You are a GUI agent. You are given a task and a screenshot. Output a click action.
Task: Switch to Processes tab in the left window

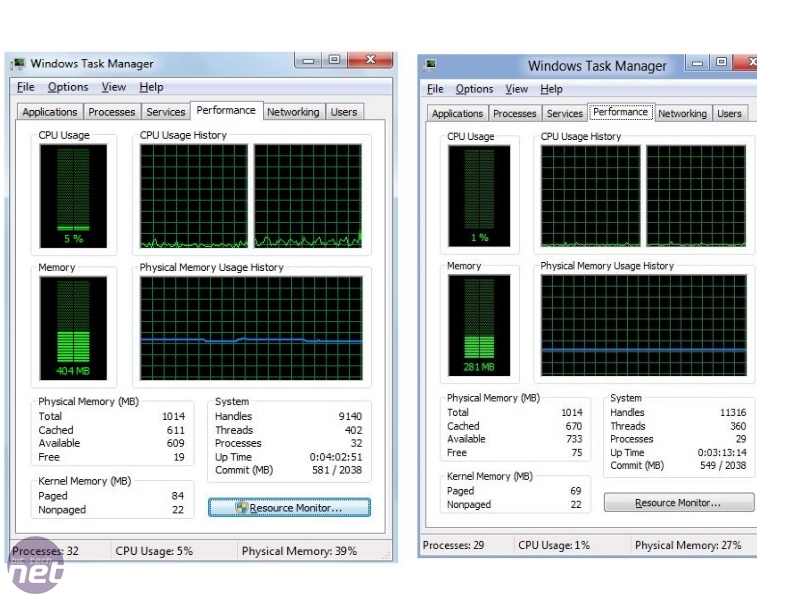(112, 112)
